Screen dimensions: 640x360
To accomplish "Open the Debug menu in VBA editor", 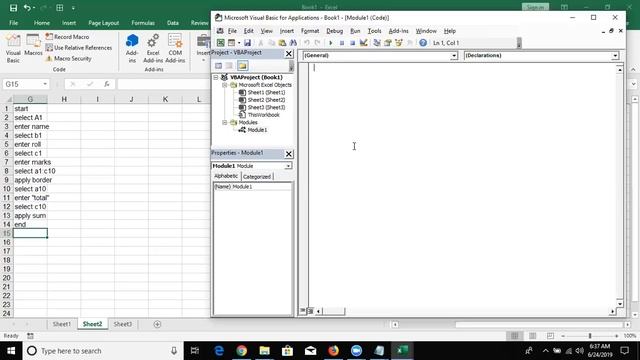I will pos(334,31).
